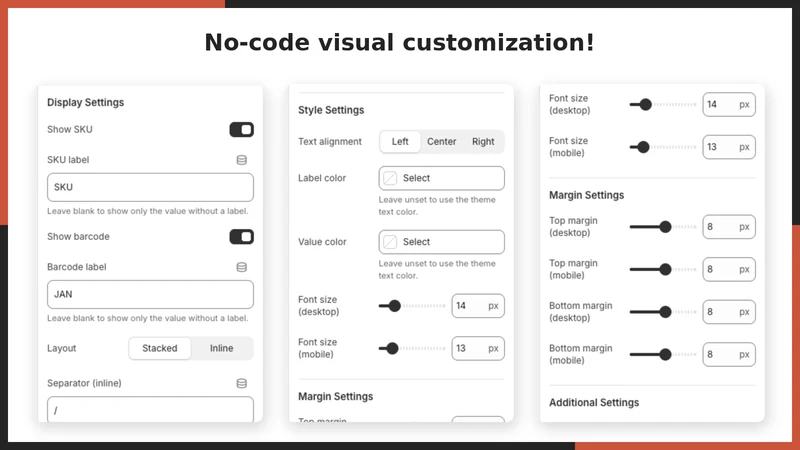Click Font size (mobile) slider in Style Settings
800x450 pixels.
pyautogui.click(x=412, y=348)
